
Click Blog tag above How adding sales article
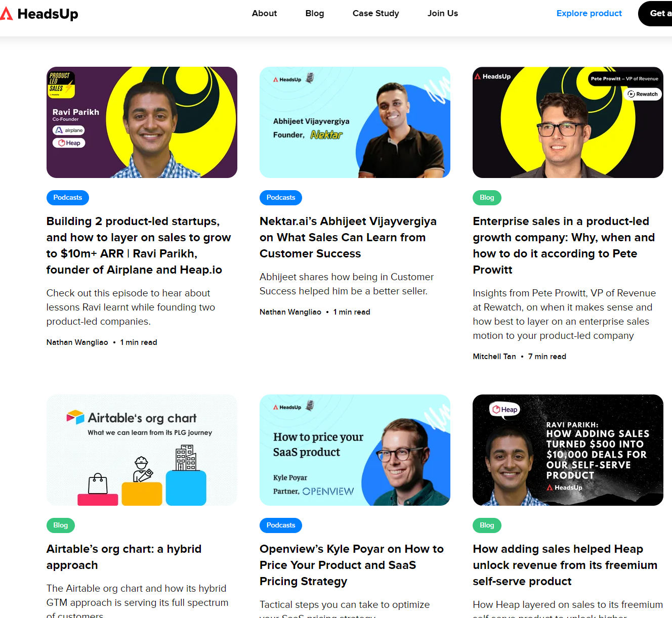(x=487, y=525)
